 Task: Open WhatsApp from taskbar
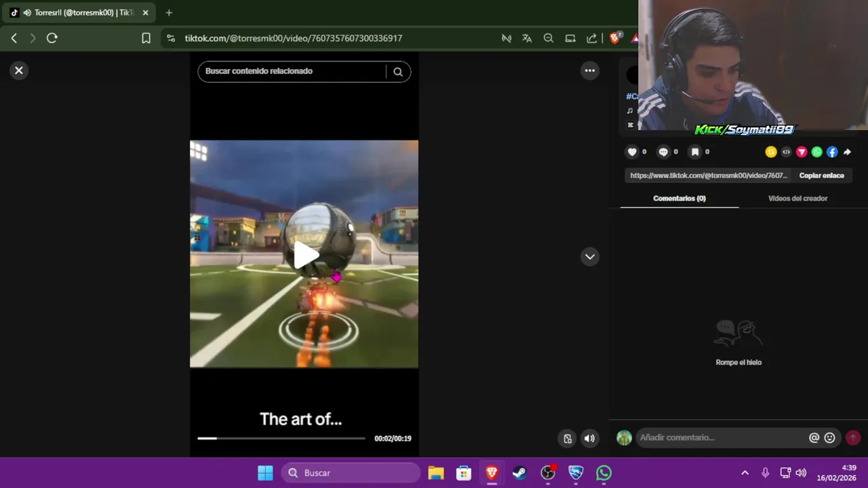pyautogui.click(x=604, y=473)
